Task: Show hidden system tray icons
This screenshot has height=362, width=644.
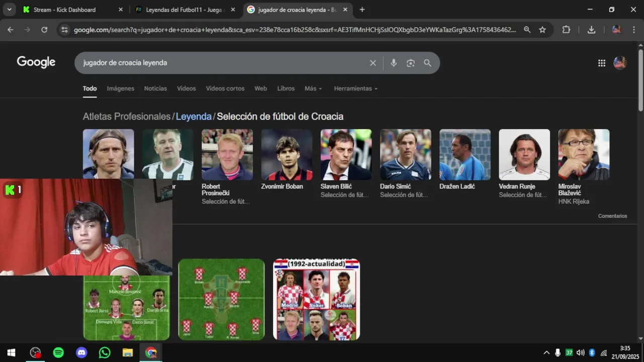Action: pos(546,353)
